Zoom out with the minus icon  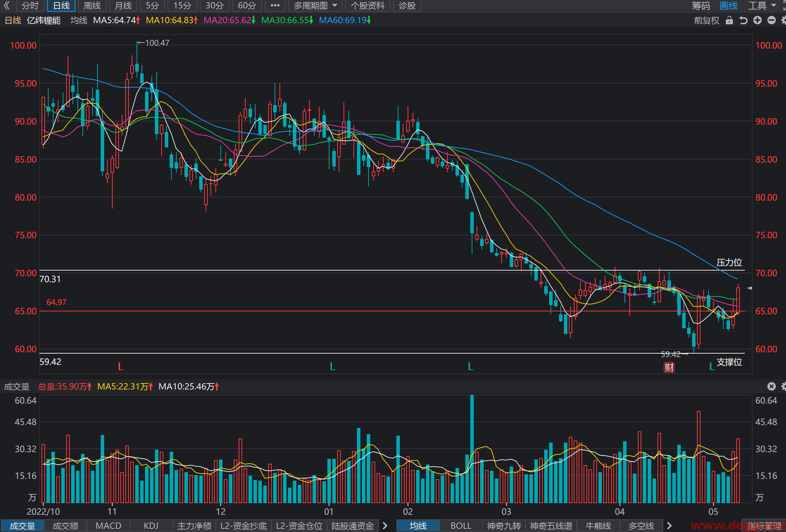pyautogui.click(x=772, y=20)
